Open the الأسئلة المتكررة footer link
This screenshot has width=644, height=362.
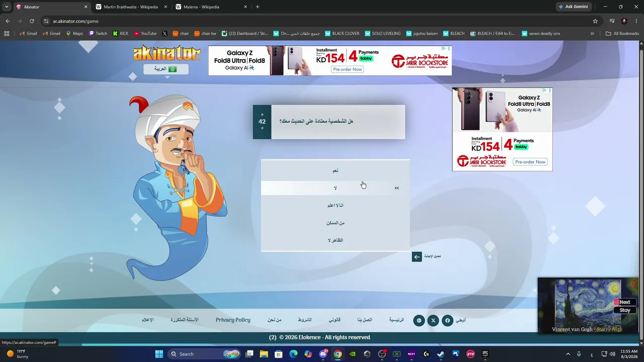[x=184, y=320]
